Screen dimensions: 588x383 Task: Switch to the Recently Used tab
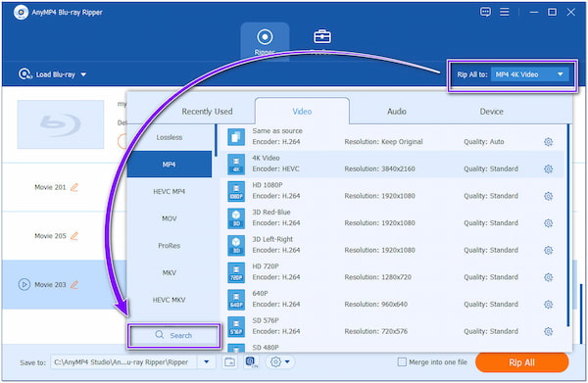207,112
